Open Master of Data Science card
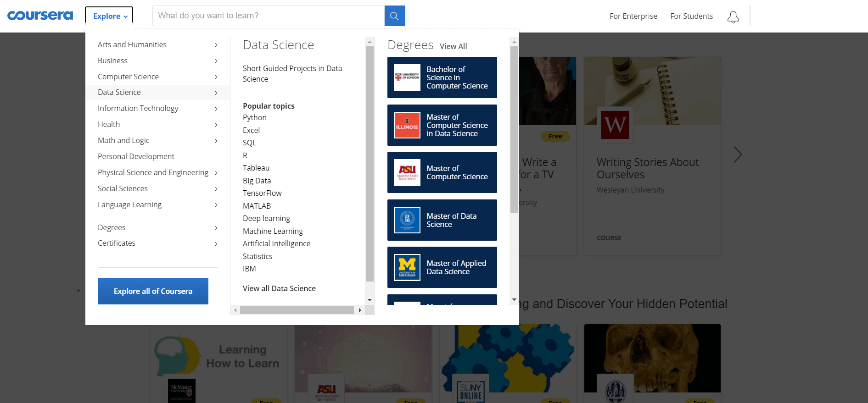The image size is (868, 403). click(x=442, y=220)
